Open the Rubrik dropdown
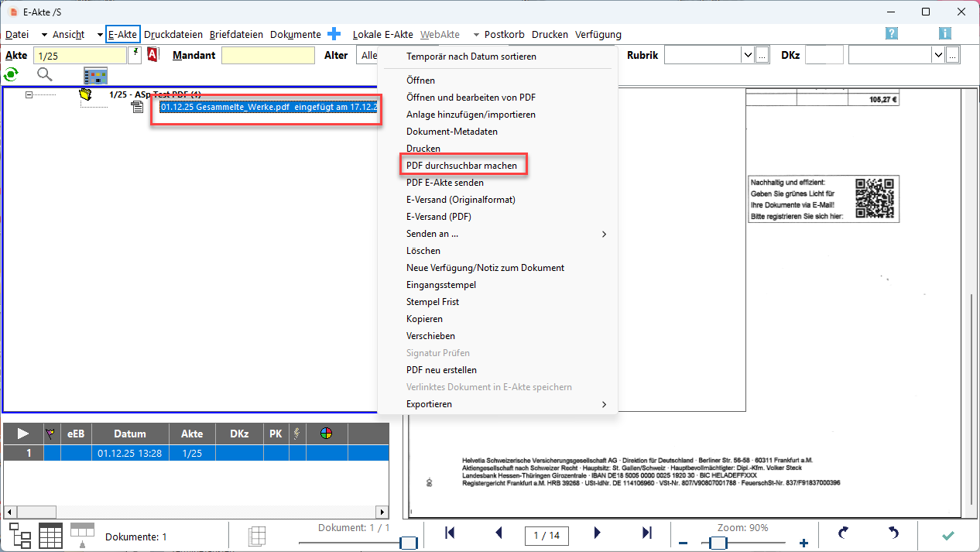 pos(747,55)
